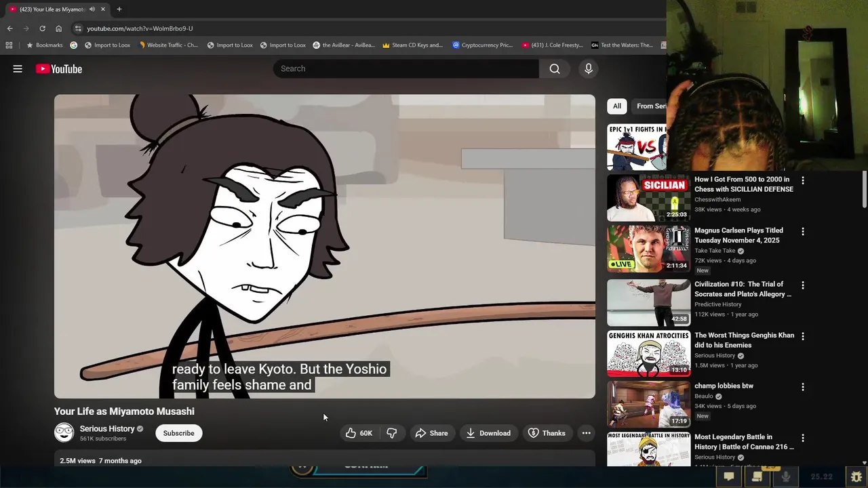Open the ChesswithAkeem channel link
The width and height of the screenshot is (868, 488).
tap(717, 200)
